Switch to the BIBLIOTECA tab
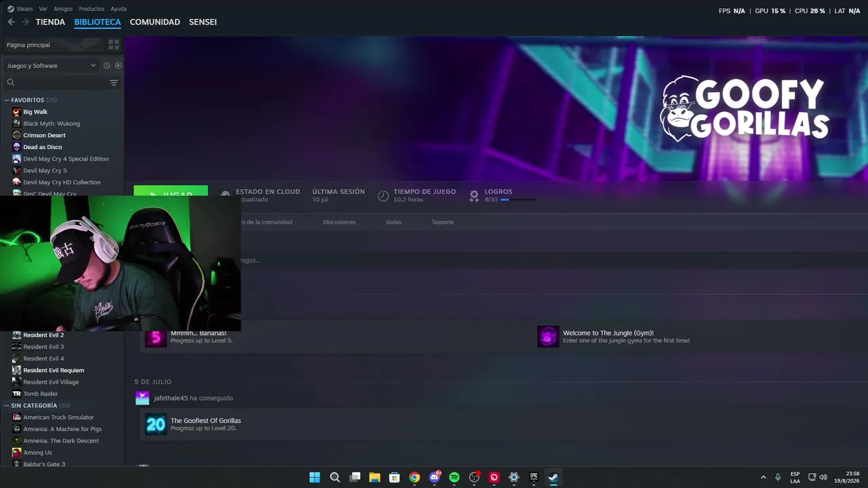 click(x=98, y=22)
